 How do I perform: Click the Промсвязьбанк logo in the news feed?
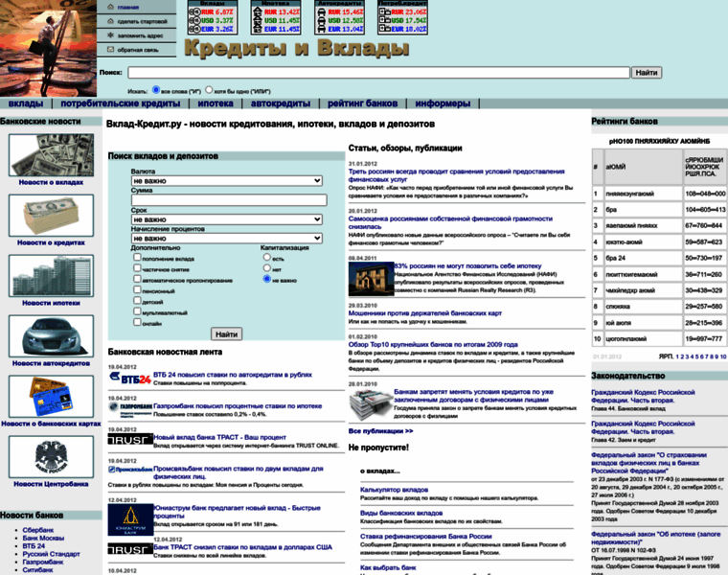point(130,470)
